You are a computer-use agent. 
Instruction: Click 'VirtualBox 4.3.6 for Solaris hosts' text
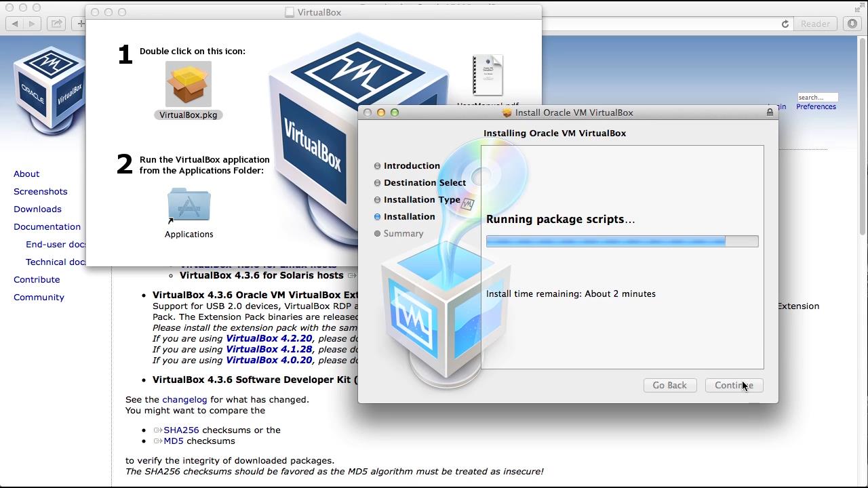(x=262, y=275)
